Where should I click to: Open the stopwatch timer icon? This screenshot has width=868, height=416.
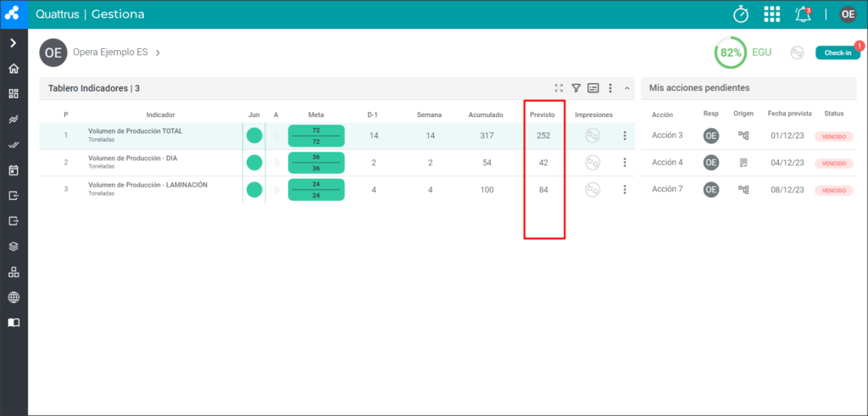click(x=741, y=14)
